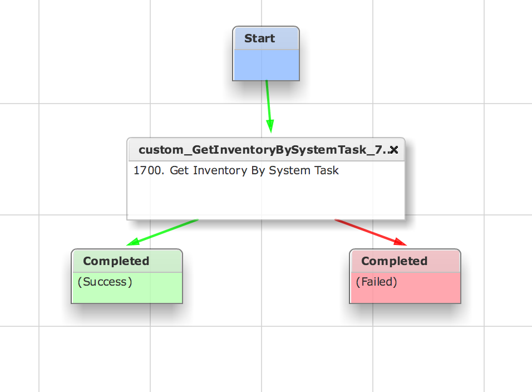
Task: Click the '(Success)' label text
Action: [105, 282]
